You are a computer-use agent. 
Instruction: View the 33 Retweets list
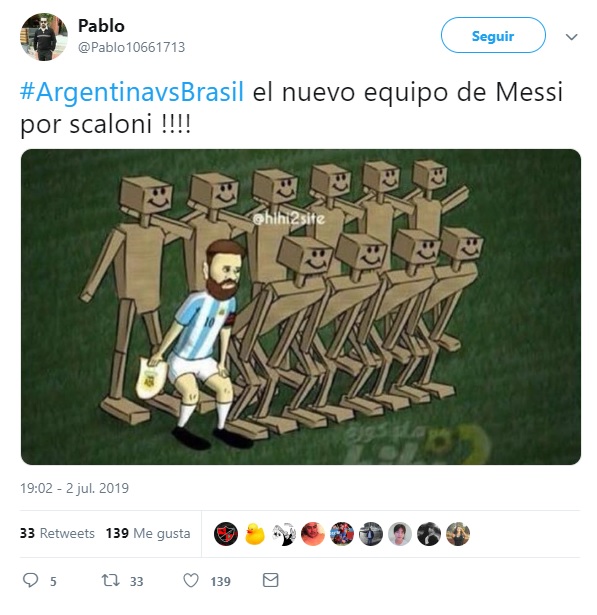pyautogui.click(x=57, y=533)
